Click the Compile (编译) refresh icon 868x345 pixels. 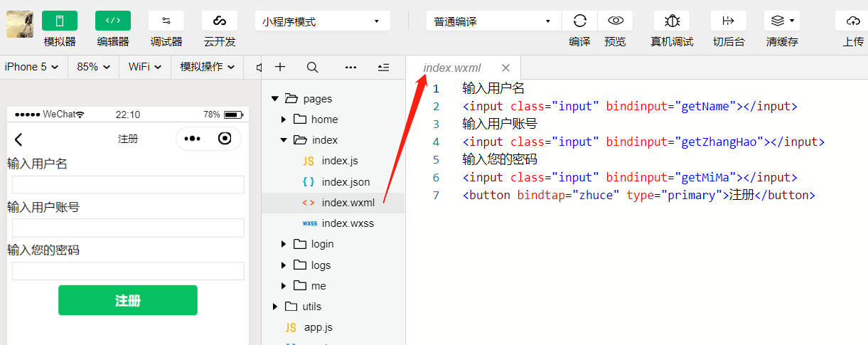pyautogui.click(x=580, y=21)
